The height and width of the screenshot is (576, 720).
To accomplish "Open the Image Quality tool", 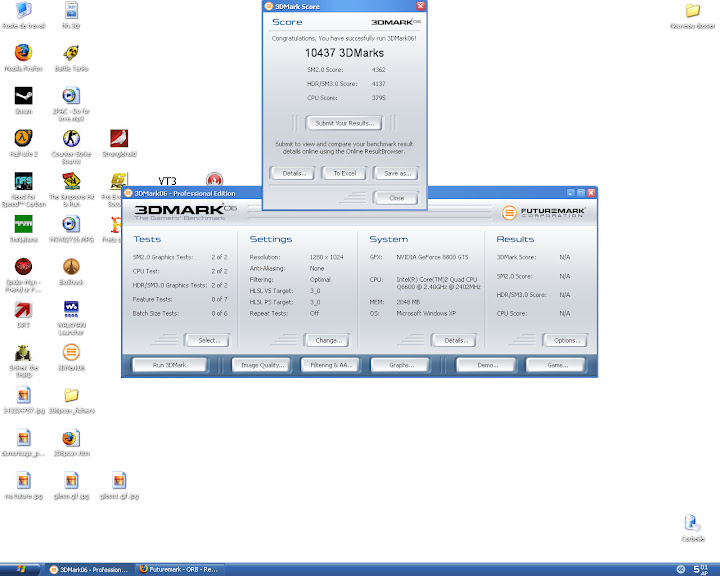I will (x=261, y=365).
